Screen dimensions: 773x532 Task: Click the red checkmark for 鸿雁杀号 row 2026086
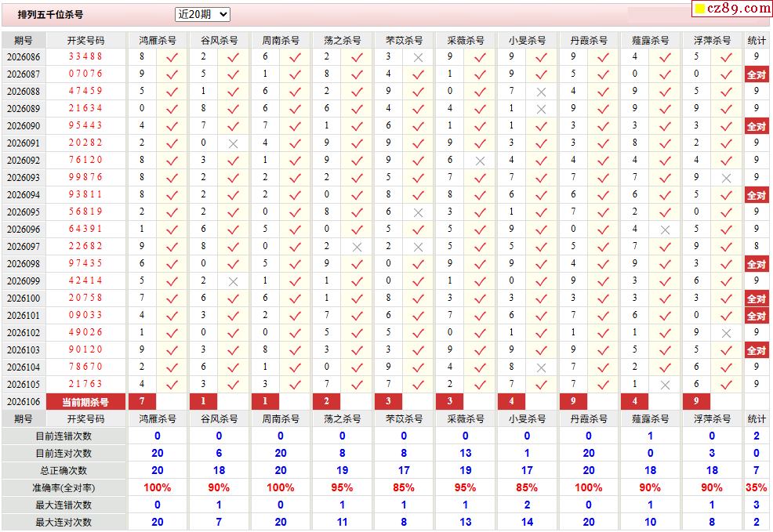pyautogui.click(x=172, y=58)
